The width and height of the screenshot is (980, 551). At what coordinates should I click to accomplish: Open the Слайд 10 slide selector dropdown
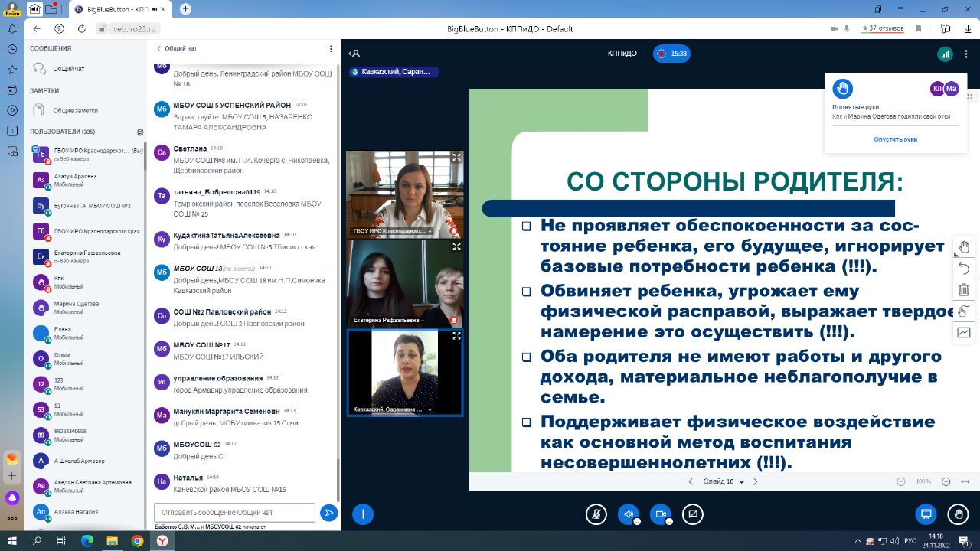coord(723,481)
